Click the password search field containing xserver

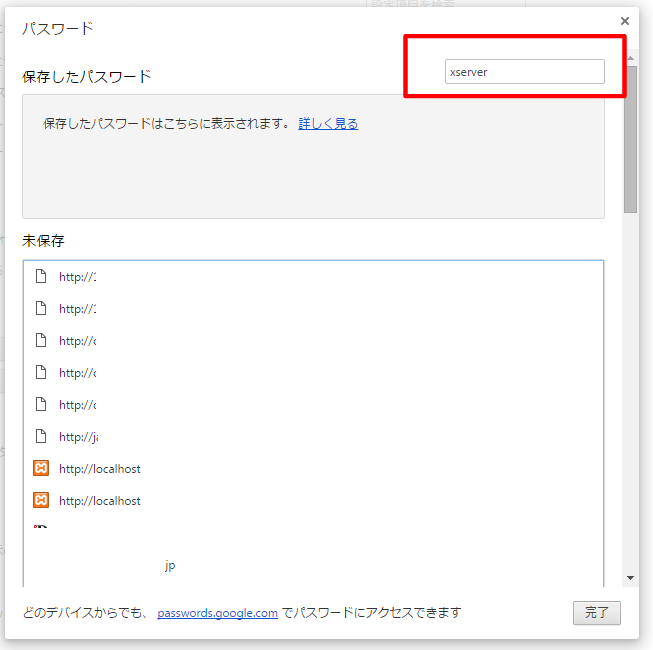coord(524,72)
